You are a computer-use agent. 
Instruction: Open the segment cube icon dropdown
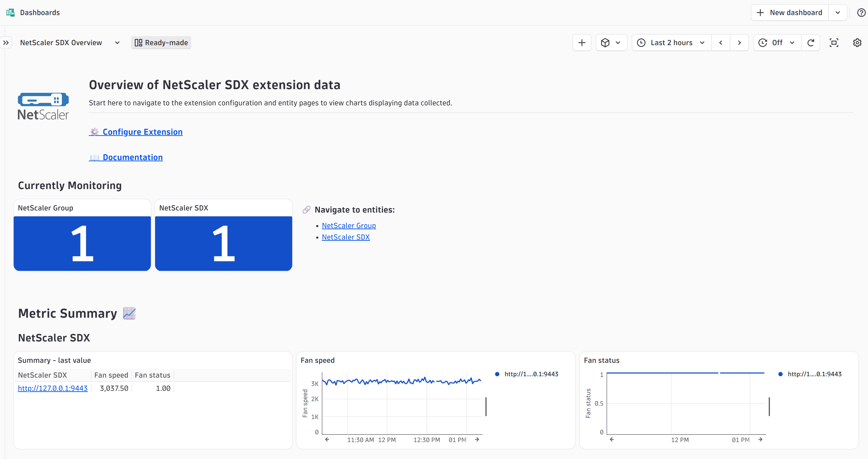point(611,43)
